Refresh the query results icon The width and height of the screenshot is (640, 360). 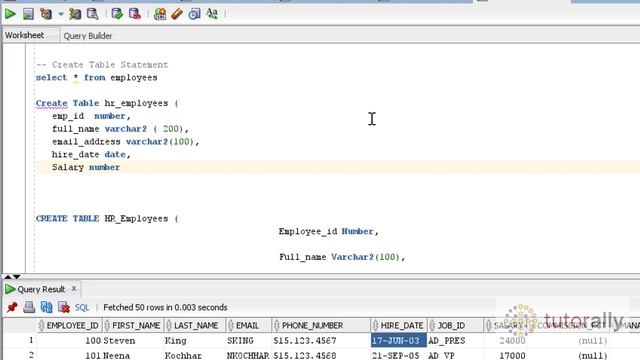pyautogui.click(x=47, y=307)
